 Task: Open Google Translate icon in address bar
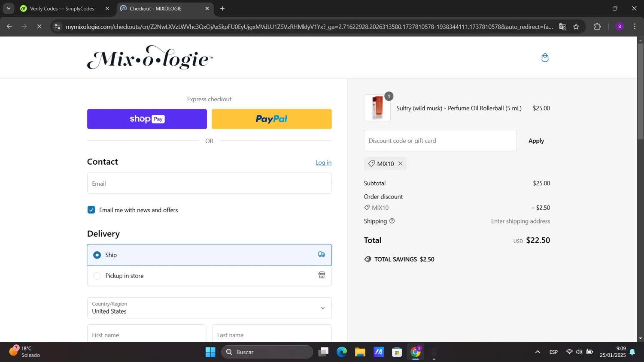[x=562, y=27]
